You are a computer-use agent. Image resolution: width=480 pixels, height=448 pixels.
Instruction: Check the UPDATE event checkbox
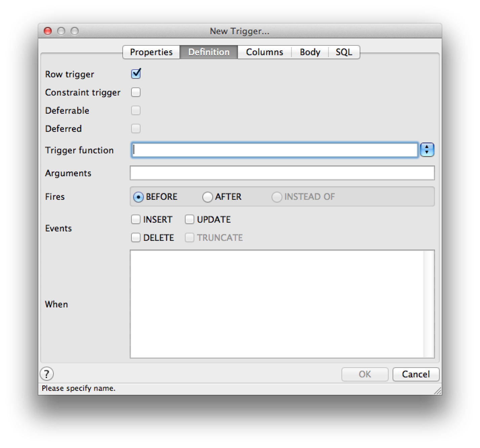tap(190, 220)
